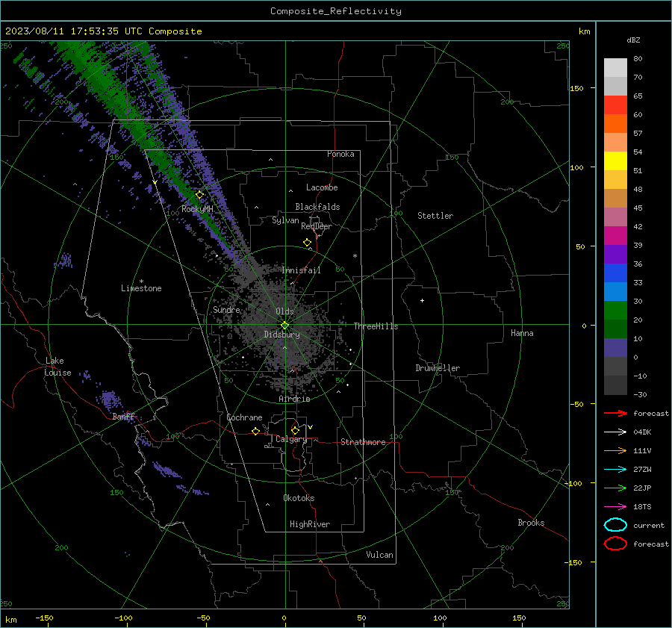Click the magenta 18TS arrow icon
Viewport: 672px width, 628px height.
[615, 507]
